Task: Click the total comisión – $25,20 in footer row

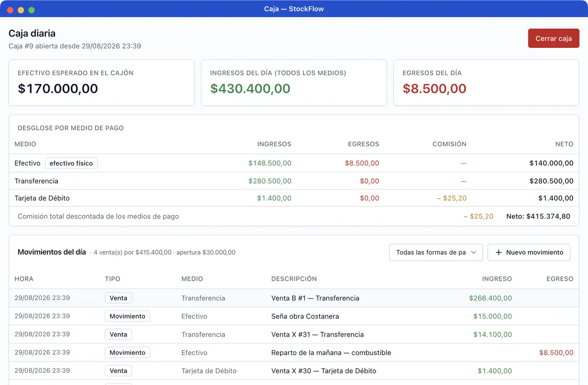Action: pos(478,216)
